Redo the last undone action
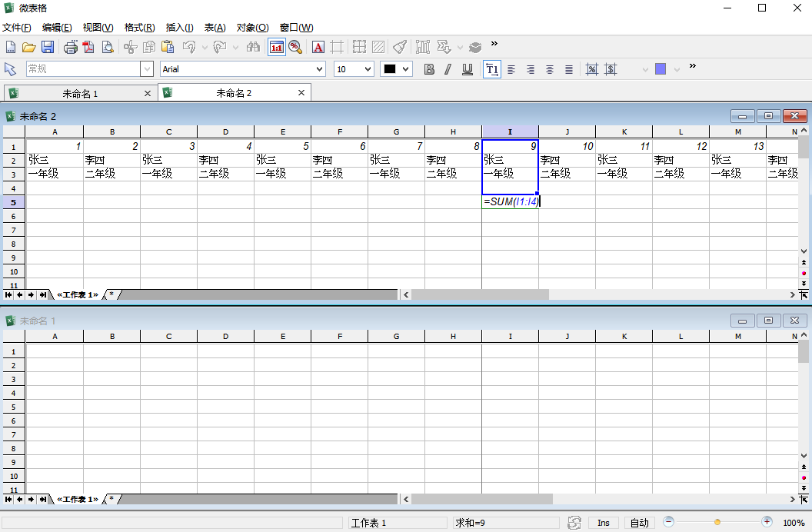Viewport: 812px width, 532px height. [220, 47]
